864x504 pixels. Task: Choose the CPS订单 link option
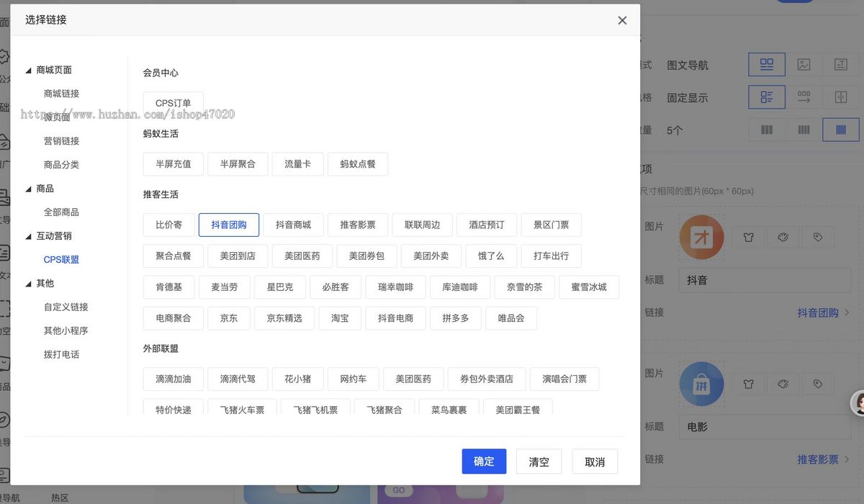[174, 103]
